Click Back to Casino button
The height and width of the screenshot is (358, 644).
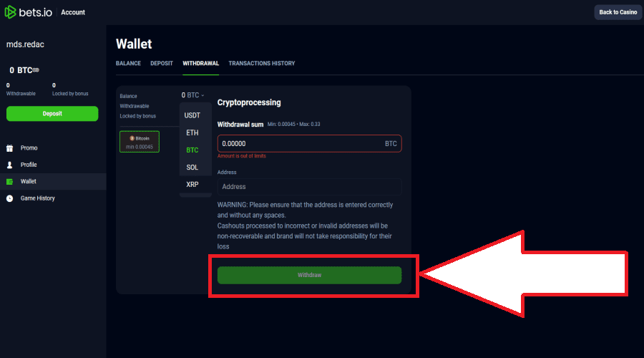pos(618,12)
